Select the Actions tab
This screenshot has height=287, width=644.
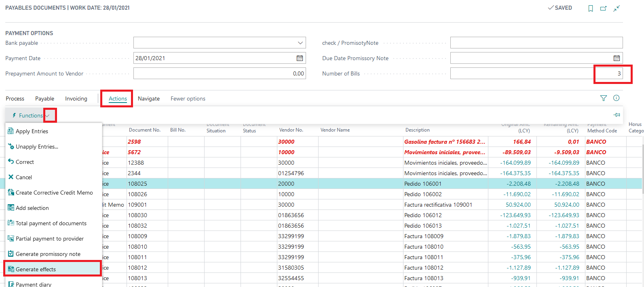[118, 98]
